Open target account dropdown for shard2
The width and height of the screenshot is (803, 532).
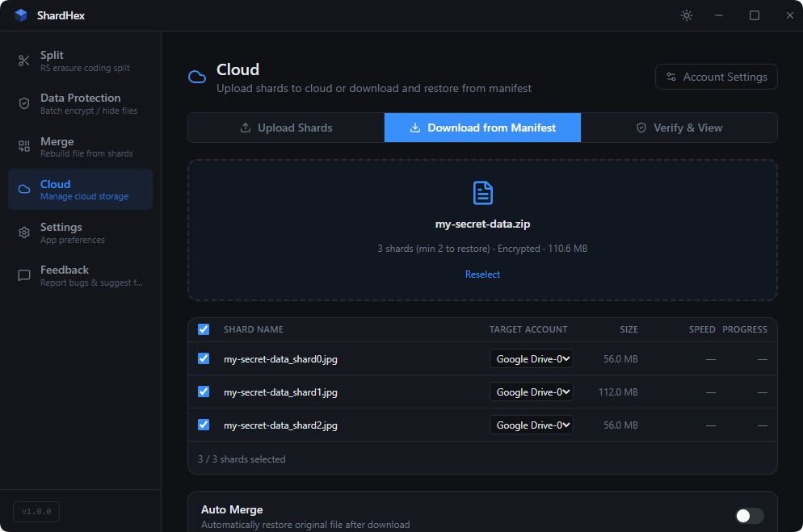coord(531,425)
